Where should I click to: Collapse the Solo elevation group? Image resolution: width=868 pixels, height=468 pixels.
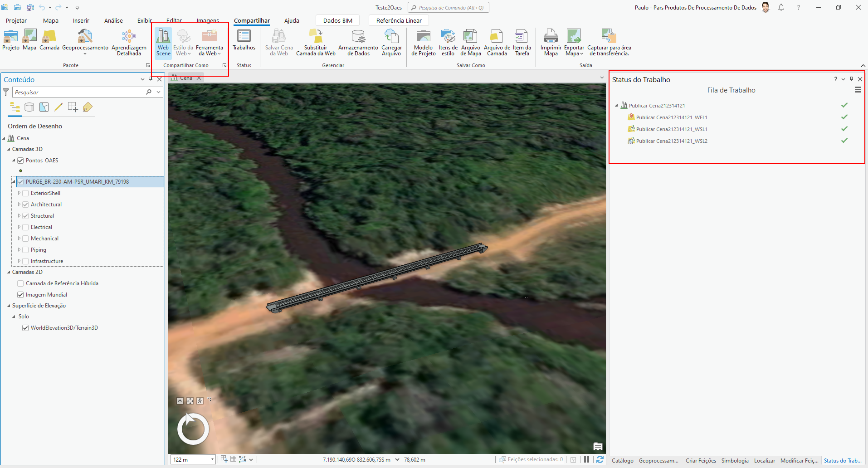pyautogui.click(x=14, y=317)
